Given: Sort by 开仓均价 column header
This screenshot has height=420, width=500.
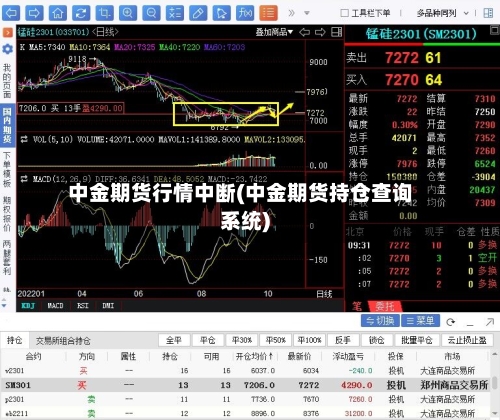Looking at the screenshot, I should pyautogui.click(x=254, y=356).
